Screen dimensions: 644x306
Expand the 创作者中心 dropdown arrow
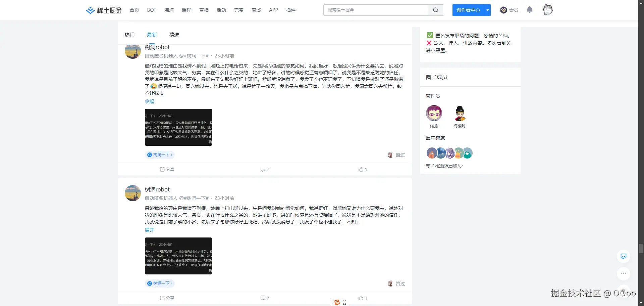click(x=487, y=10)
